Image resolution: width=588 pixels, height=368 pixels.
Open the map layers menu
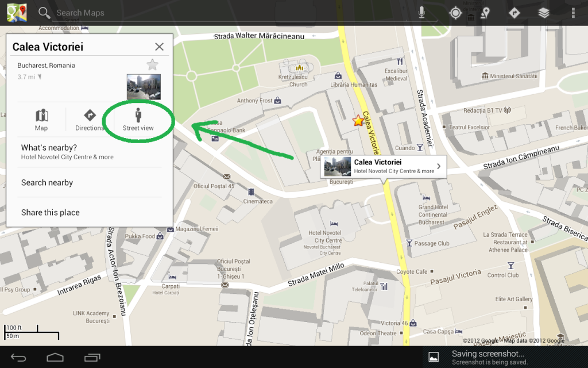point(544,13)
